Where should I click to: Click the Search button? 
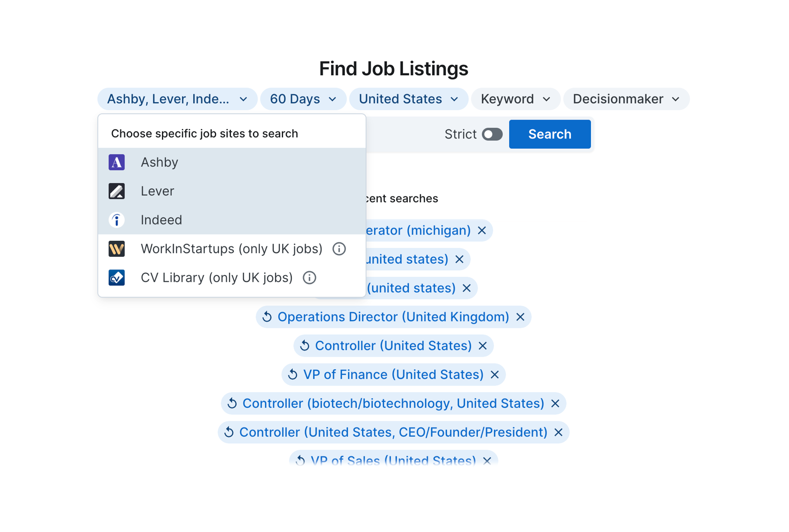click(550, 134)
